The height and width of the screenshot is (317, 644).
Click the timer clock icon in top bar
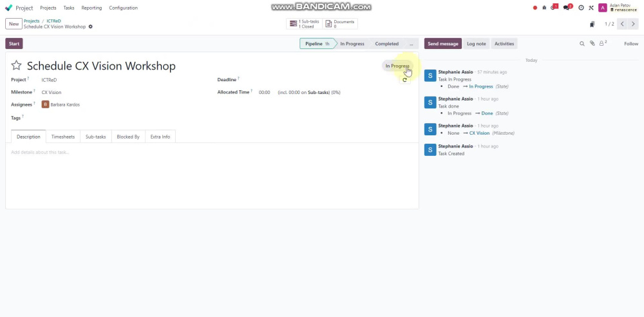(x=581, y=8)
